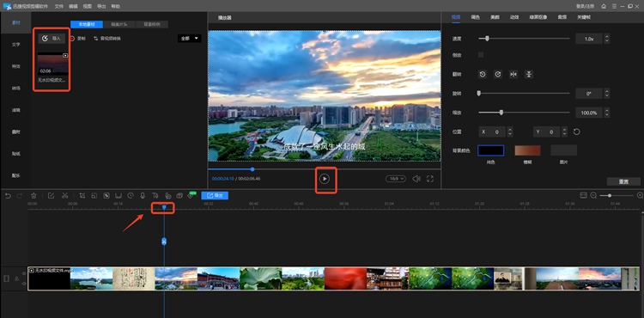Open the 全部 media filter dropdown

click(190, 38)
